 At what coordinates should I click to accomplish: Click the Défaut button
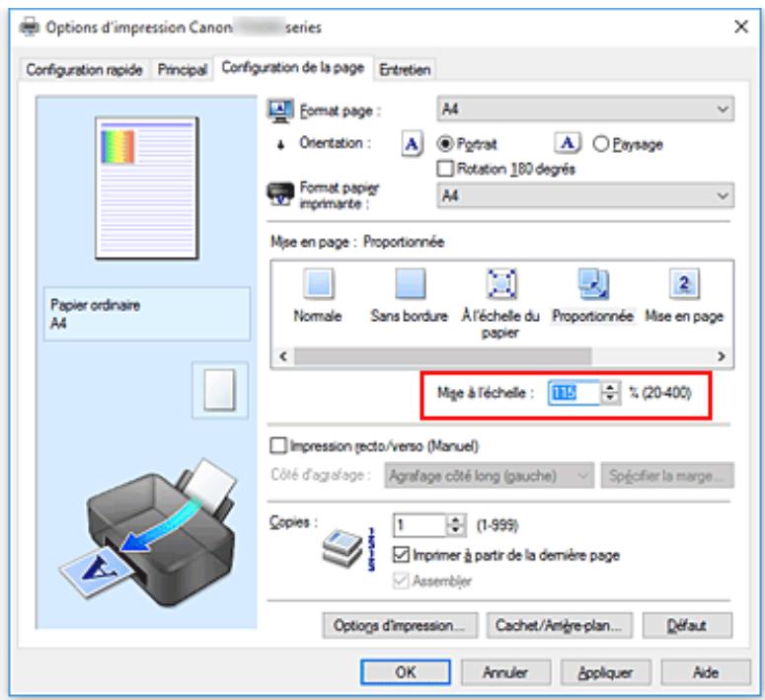pos(687,625)
